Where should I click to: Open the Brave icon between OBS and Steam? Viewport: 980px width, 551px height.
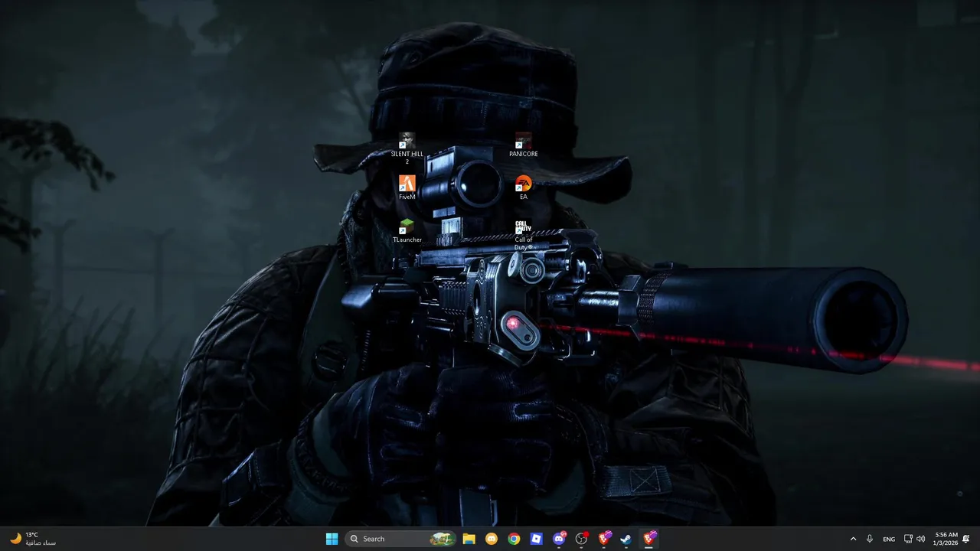click(x=604, y=539)
